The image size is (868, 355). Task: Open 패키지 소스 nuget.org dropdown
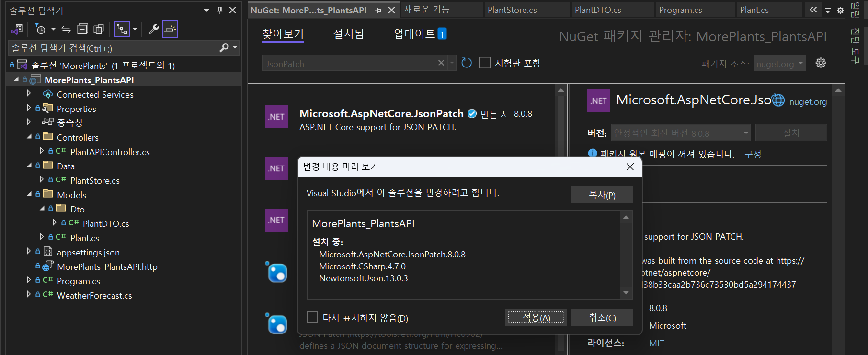coord(779,63)
